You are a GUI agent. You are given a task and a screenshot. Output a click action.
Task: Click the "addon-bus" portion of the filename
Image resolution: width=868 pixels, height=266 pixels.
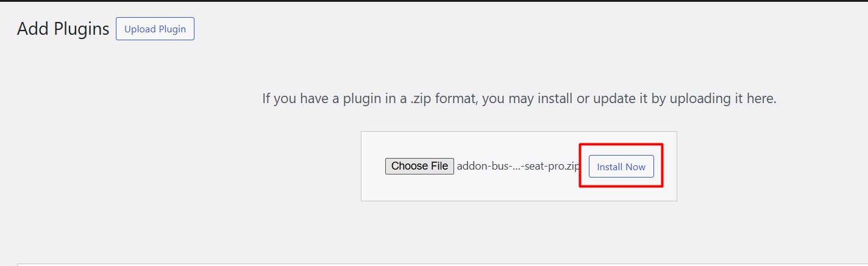[482, 167]
